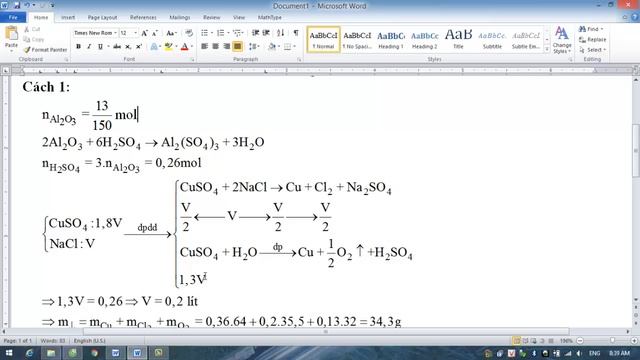Open Text Effects glowing A icon
Screen dimensions: 640x360
(154, 47)
